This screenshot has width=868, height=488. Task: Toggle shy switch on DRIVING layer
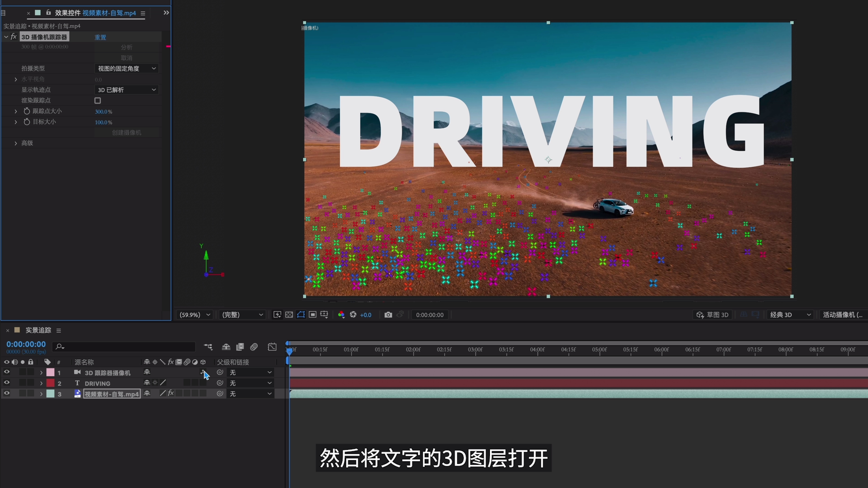(x=147, y=382)
